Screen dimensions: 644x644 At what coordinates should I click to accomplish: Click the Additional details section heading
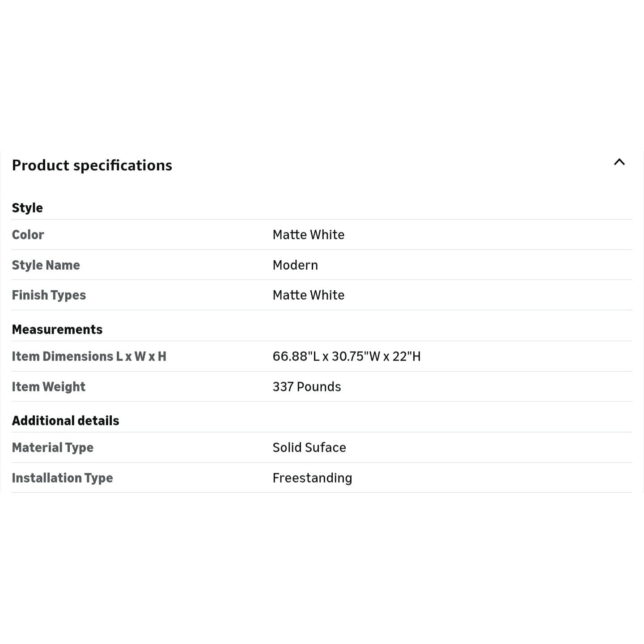coord(65,421)
